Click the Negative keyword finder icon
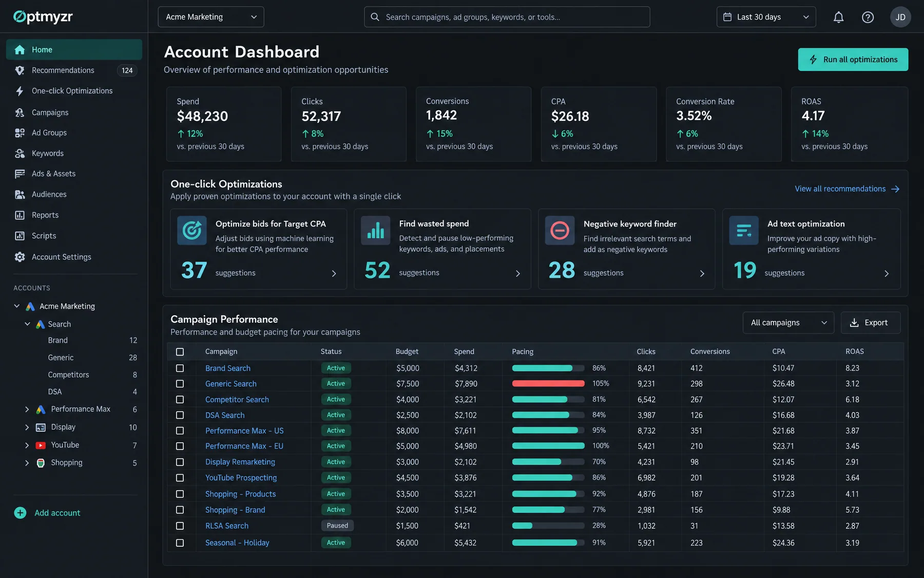Viewport: 924px width, 578px height. coord(560,231)
